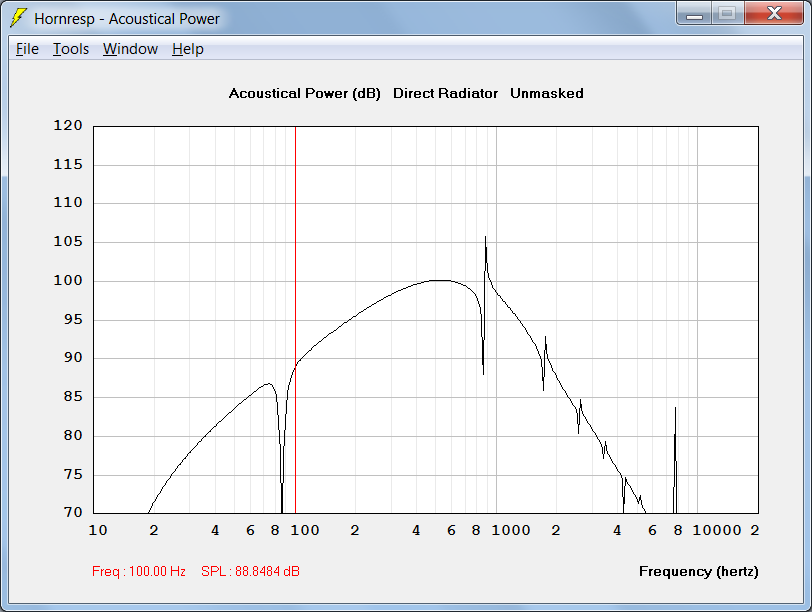Click the 105 y-axis label
The image size is (812, 612).
68,241
